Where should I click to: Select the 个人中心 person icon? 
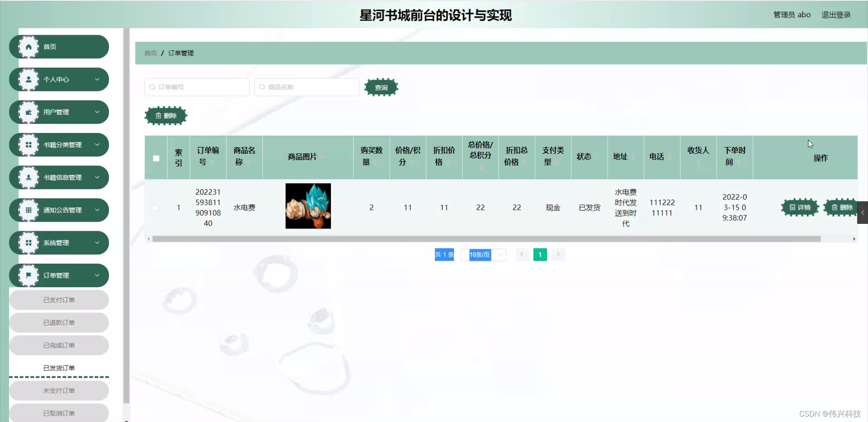point(28,79)
